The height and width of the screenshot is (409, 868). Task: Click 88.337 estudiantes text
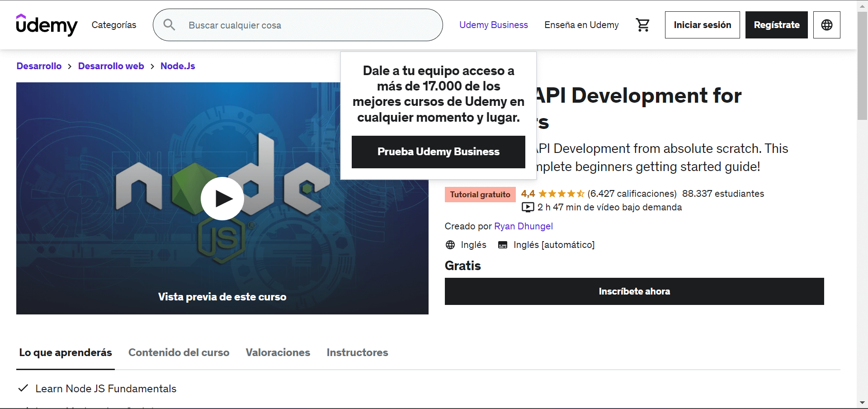(x=723, y=194)
